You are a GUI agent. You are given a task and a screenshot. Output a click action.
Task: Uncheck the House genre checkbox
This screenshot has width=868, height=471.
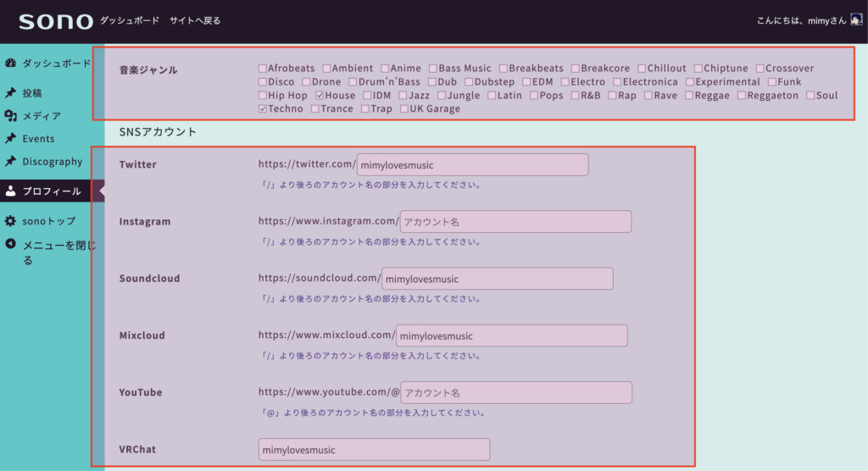pos(320,96)
